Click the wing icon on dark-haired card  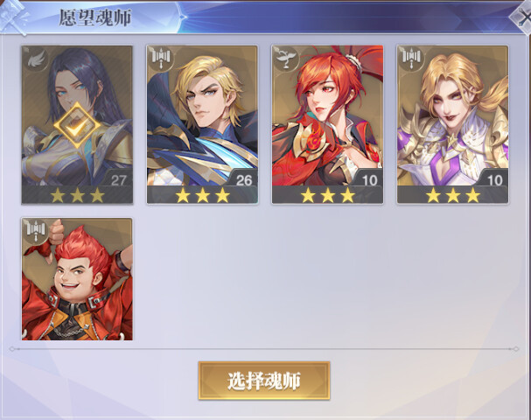point(35,59)
